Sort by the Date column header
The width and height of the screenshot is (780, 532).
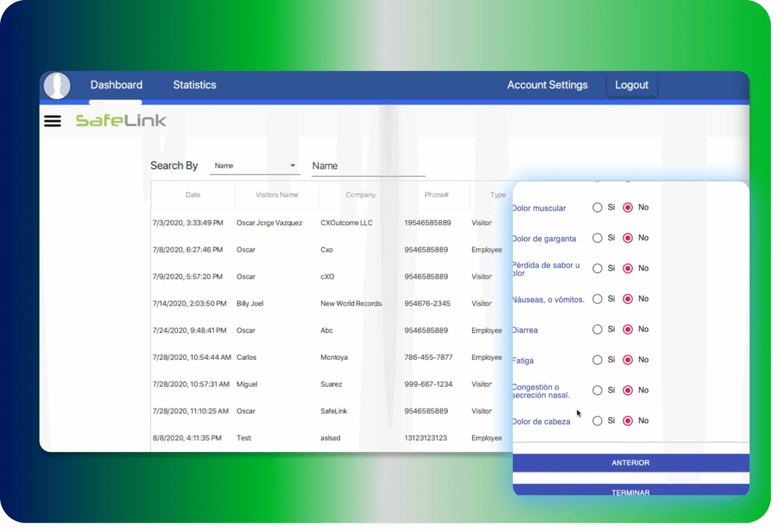(x=193, y=195)
